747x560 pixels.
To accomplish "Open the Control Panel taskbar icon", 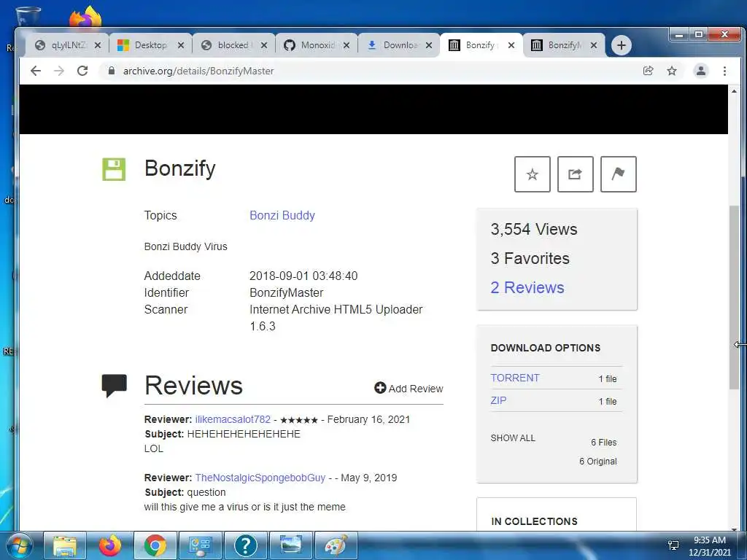I will pyautogui.click(x=201, y=545).
